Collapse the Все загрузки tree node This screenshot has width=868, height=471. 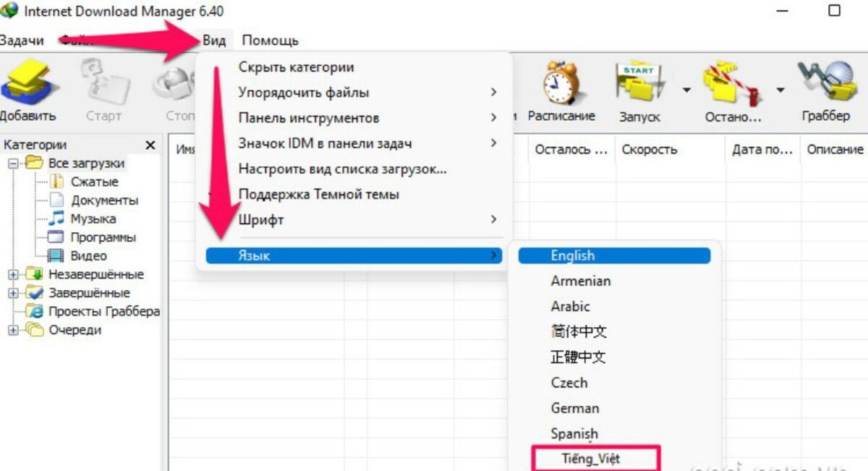coord(12,164)
